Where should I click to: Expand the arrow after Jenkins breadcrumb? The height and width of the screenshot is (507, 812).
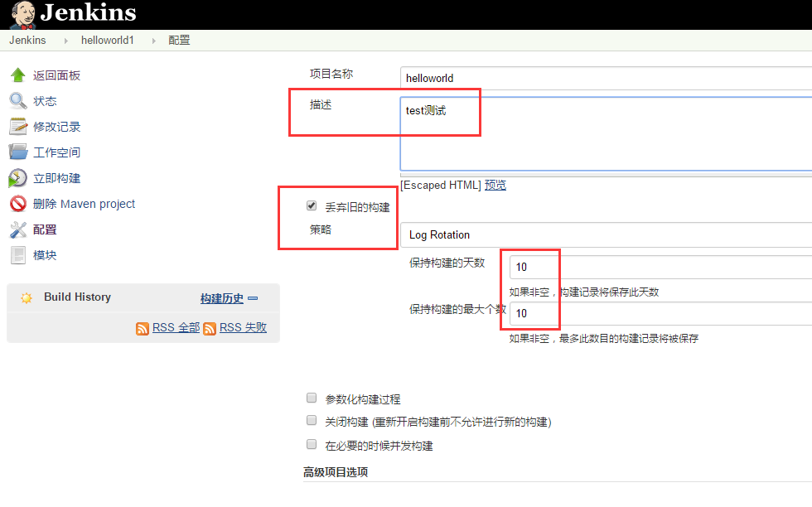(x=65, y=41)
